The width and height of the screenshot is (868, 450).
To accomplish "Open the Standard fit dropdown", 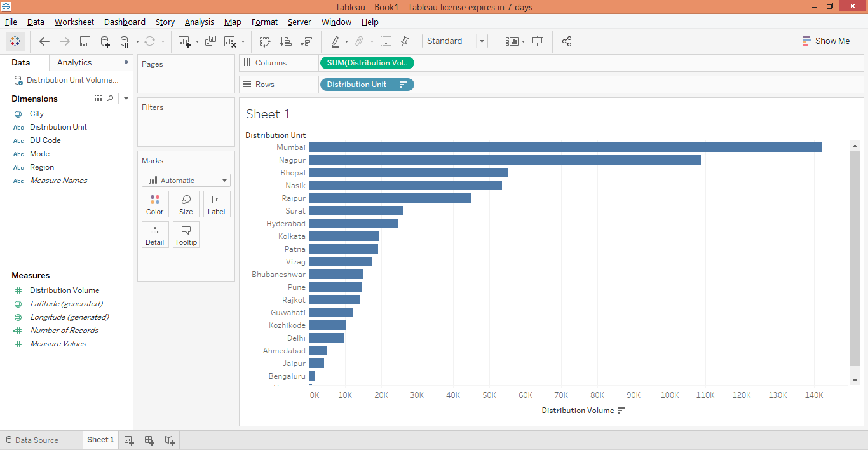I will pos(482,41).
